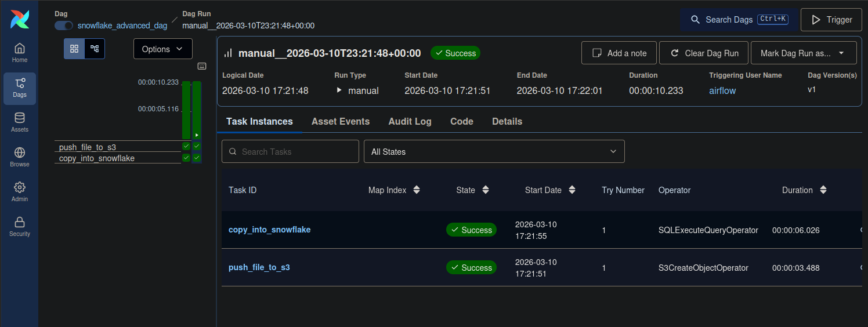Click the Try Number column header
Image resolution: width=868 pixels, height=327 pixels.
(x=623, y=190)
